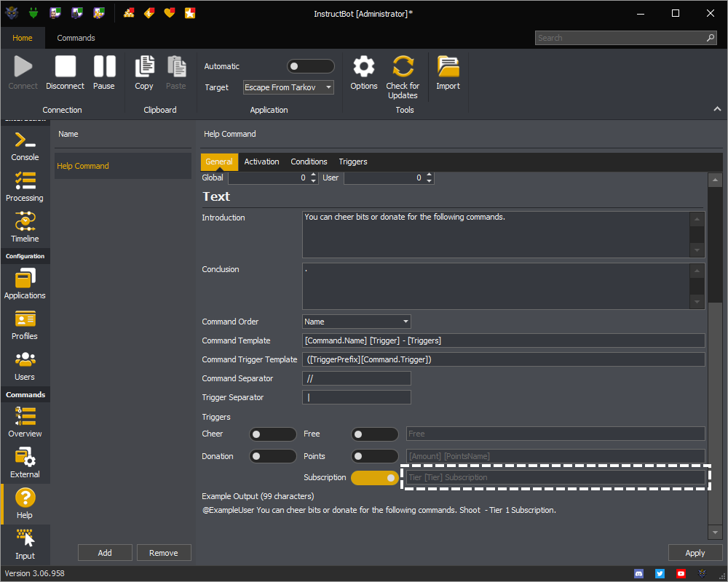Click the Name column header
Viewport: 728px width, 582px height.
(68, 134)
